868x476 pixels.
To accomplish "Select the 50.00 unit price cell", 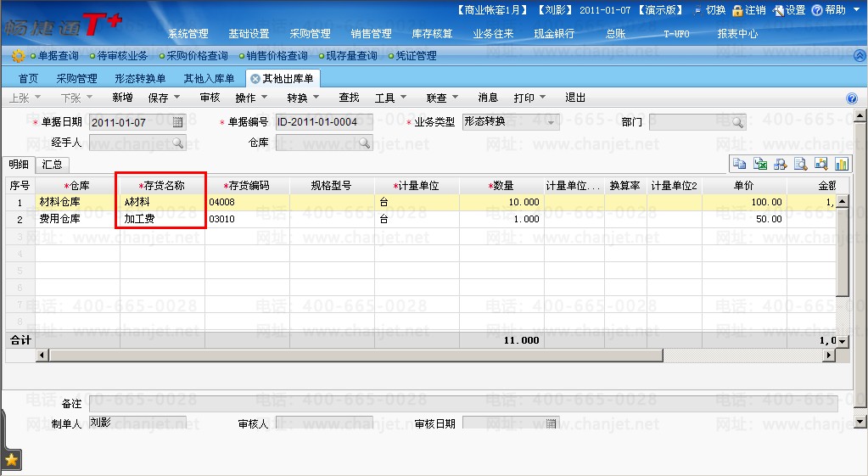I will pos(744,219).
